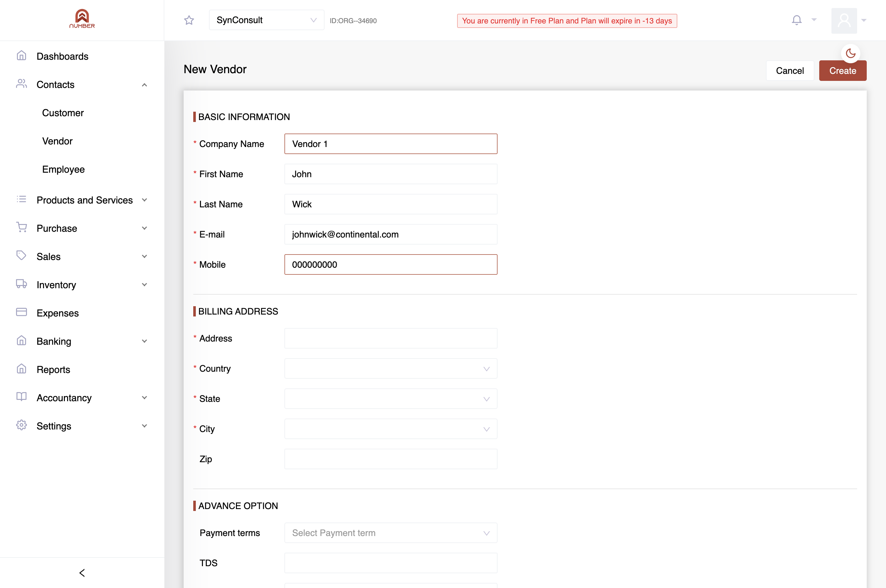The width and height of the screenshot is (886, 588).
Task: Click the Settings gear icon
Action: point(22,425)
